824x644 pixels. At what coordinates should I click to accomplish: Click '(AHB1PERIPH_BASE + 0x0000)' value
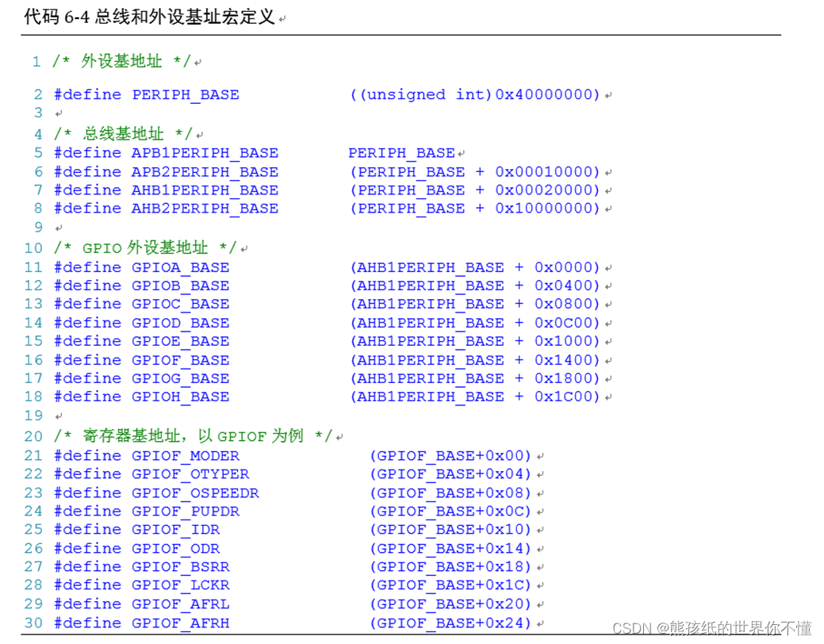click(x=474, y=267)
